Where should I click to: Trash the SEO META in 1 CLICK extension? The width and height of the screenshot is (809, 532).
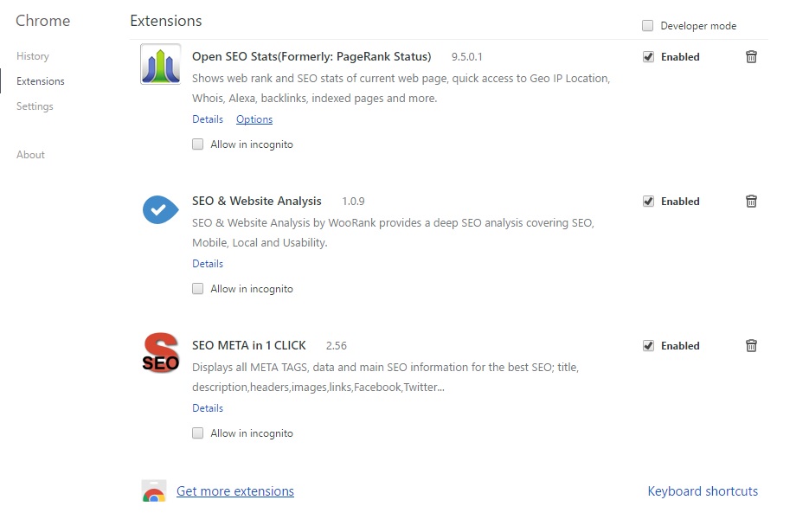click(751, 346)
